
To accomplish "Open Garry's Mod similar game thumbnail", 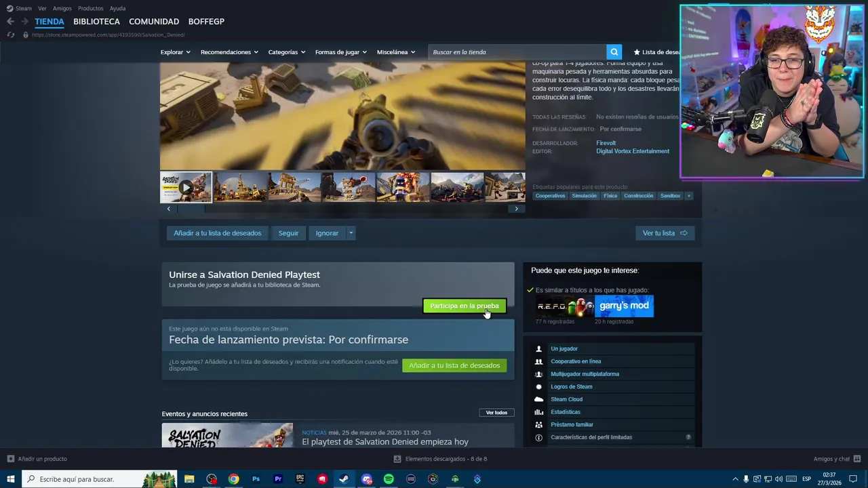I will pos(625,306).
